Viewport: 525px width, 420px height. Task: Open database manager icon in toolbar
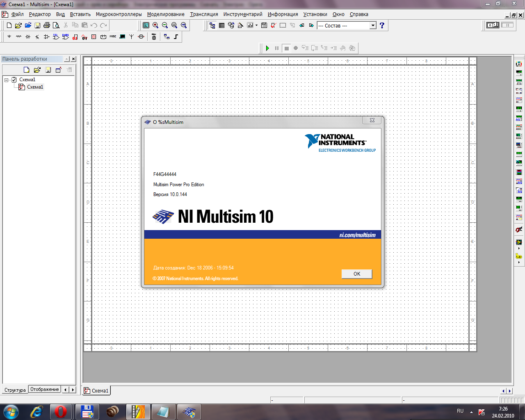pyautogui.click(x=231, y=25)
